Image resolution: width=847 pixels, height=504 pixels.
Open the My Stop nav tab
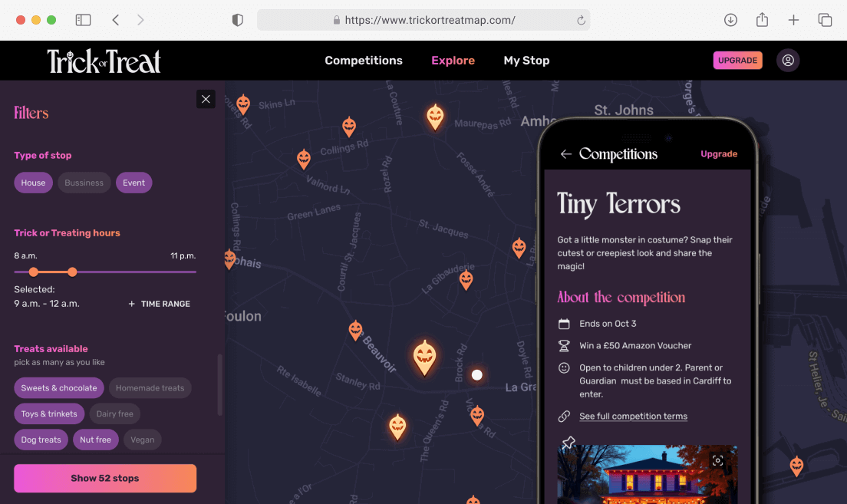pos(526,61)
